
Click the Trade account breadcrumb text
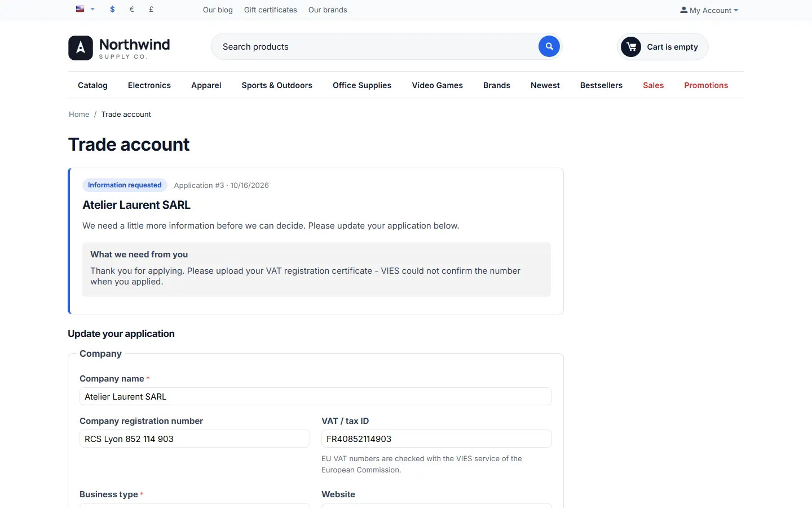coord(126,114)
